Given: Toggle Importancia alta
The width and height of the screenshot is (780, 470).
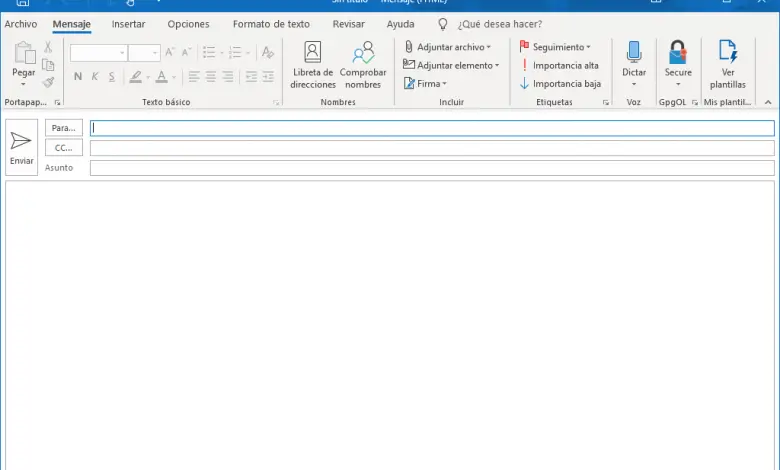Looking at the screenshot, I should (x=559, y=65).
